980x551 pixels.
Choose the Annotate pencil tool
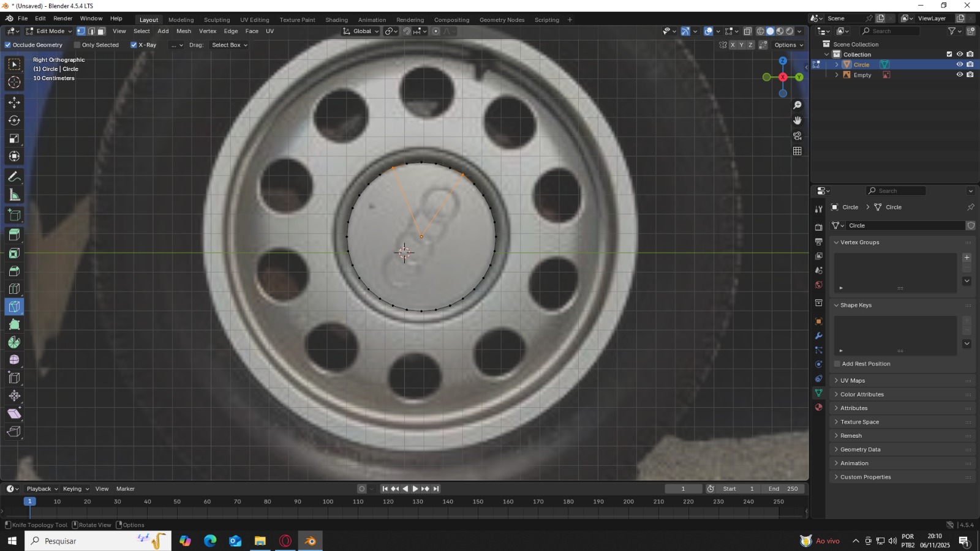click(x=14, y=177)
